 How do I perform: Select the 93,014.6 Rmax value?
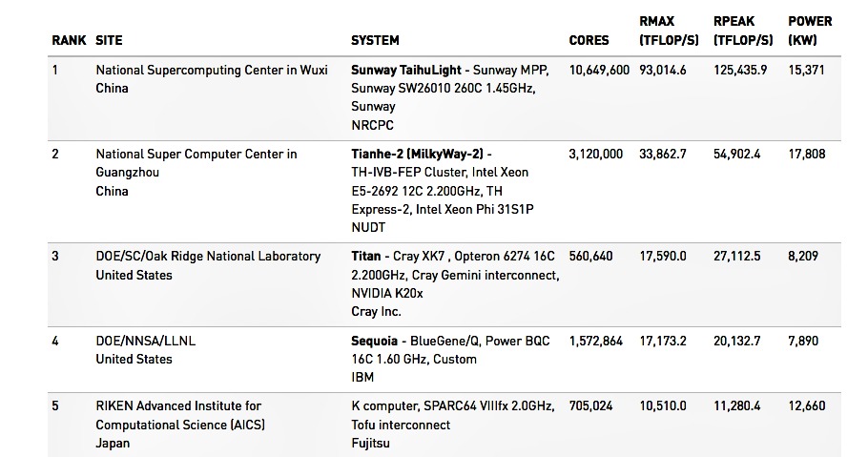(x=663, y=71)
